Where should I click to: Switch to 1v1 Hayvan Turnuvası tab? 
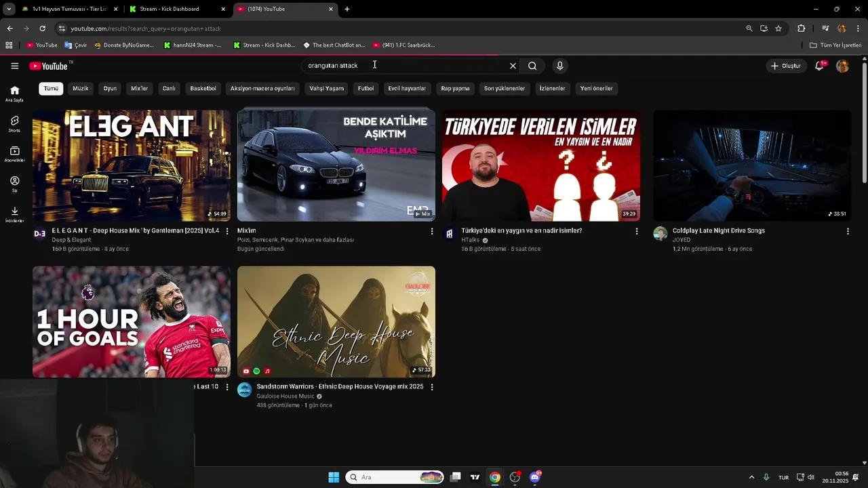pos(70,9)
